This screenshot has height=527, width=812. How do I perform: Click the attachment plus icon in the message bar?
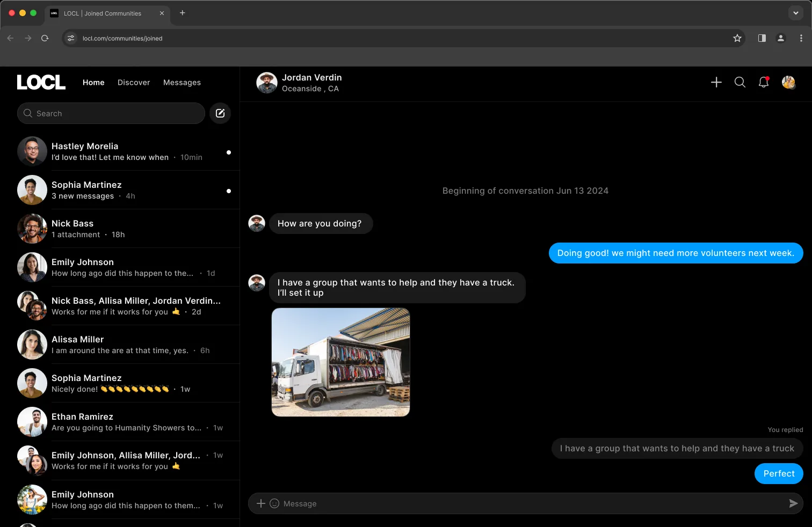pyautogui.click(x=261, y=503)
